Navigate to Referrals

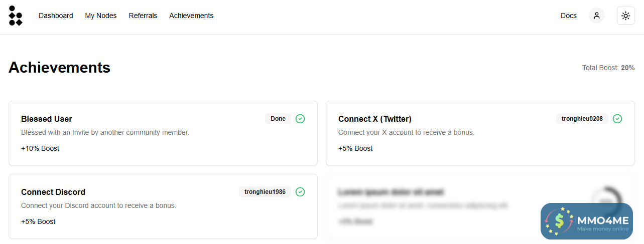pyautogui.click(x=143, y=16)
